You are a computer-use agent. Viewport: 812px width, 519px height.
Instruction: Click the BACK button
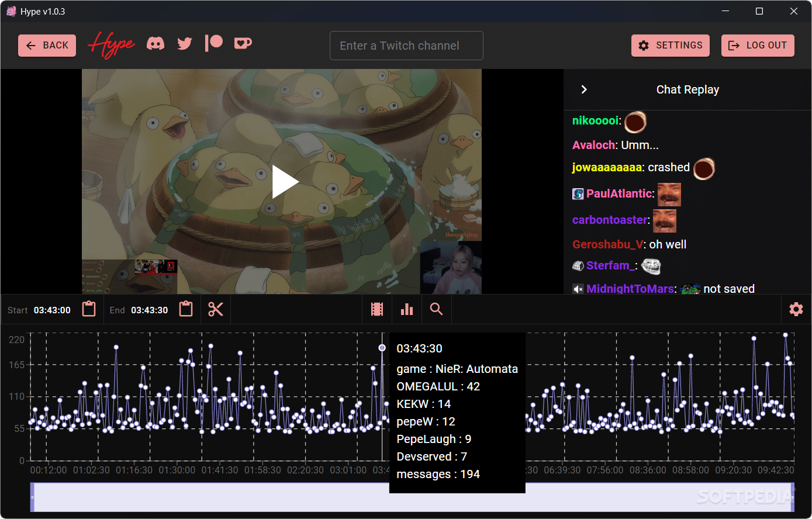pos(47,46)
